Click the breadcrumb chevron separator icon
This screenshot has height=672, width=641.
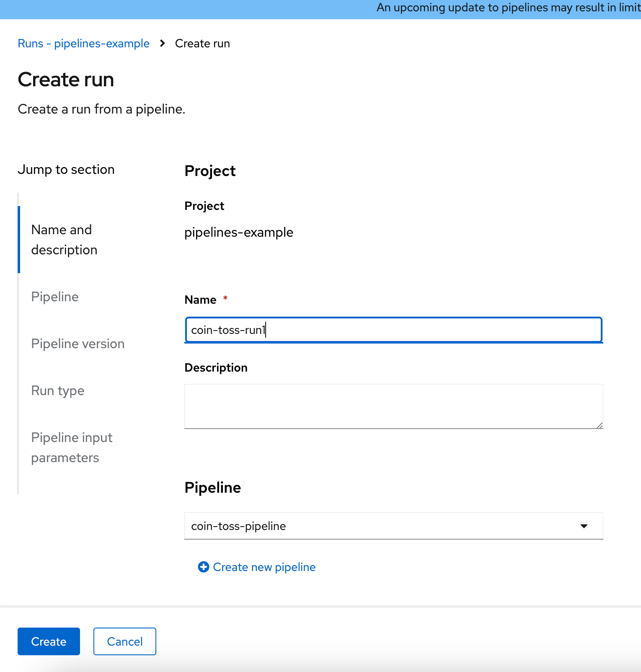point(163,44)
